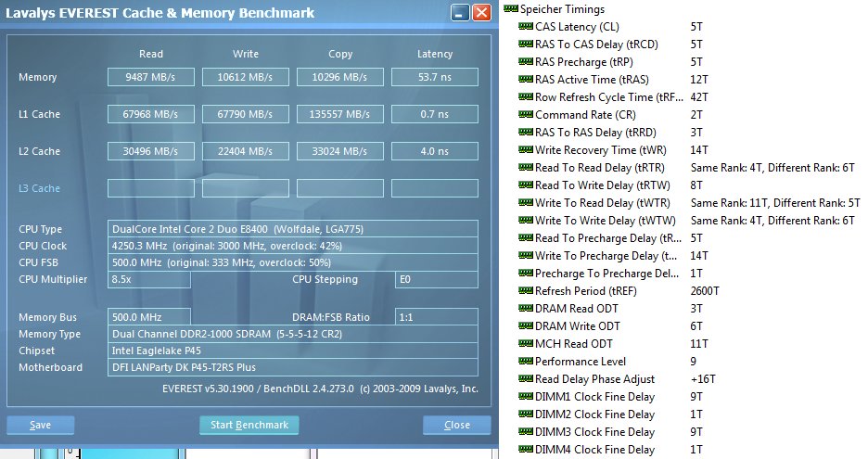868x459 pixels.
Task: Click the RAS Active Time (tRAS) icon
Action: click(x=525, y=79)
